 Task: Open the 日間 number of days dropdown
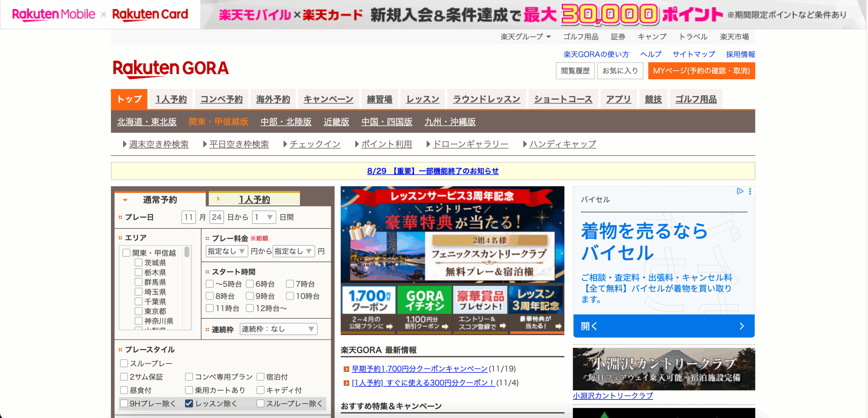264,217
